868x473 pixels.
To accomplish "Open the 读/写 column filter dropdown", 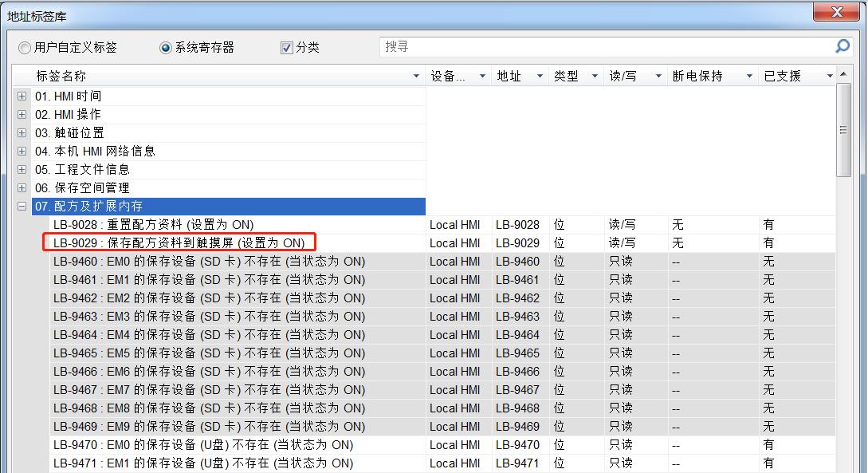I will [658, 76].
